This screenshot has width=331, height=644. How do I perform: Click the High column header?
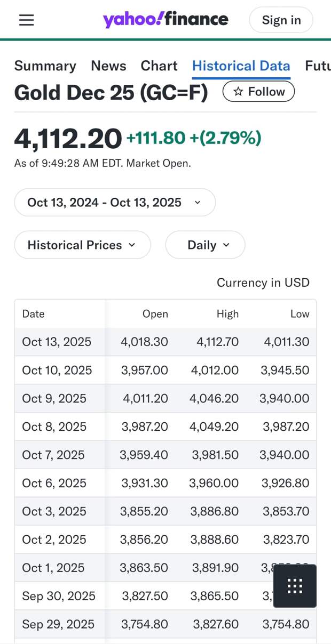(227, 314)
